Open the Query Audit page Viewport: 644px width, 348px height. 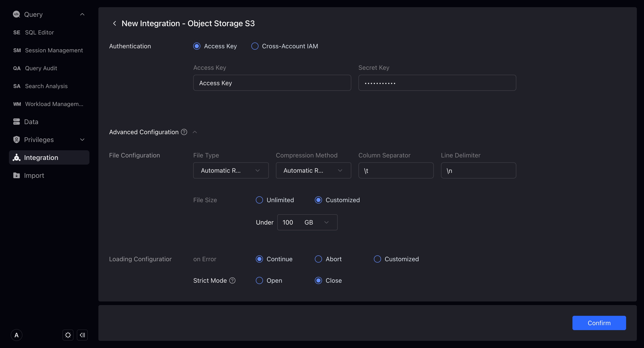[41, 68]
